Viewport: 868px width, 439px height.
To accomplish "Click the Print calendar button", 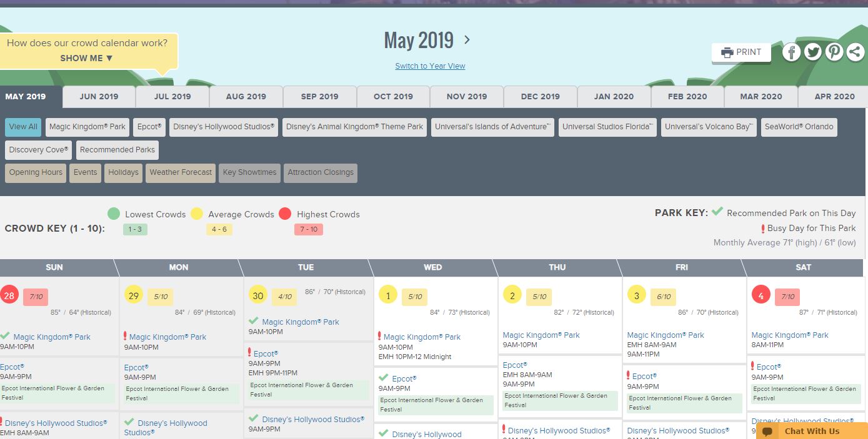I will tap(741, 52).
